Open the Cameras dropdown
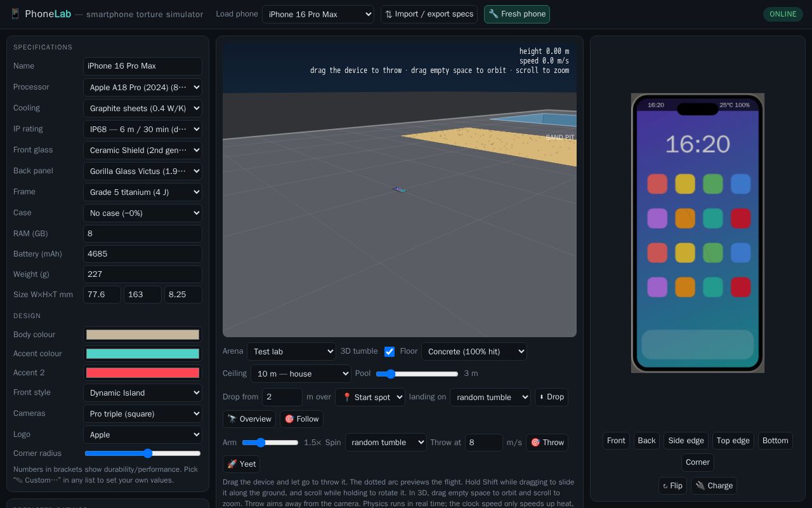This screenshot has width=812, height=508. coord(143,413)
